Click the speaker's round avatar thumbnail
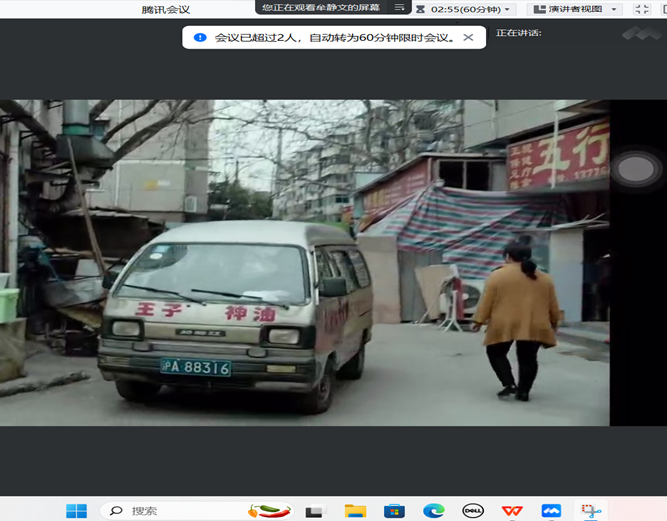 click(635, 169)
